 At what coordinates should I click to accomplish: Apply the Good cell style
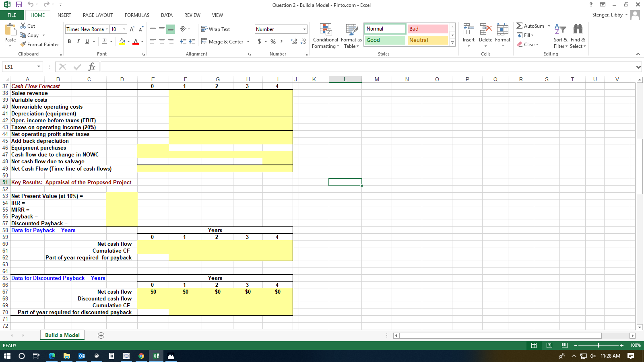384,40
